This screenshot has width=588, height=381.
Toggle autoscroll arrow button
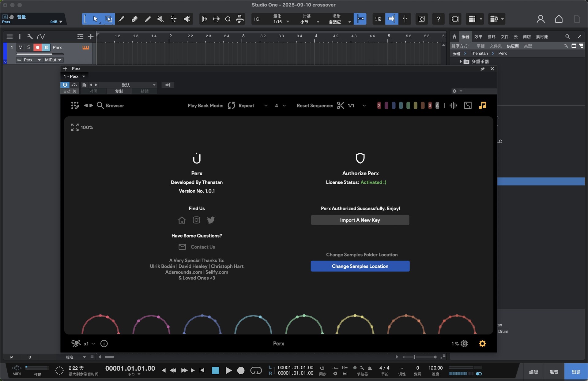(391, 19)
